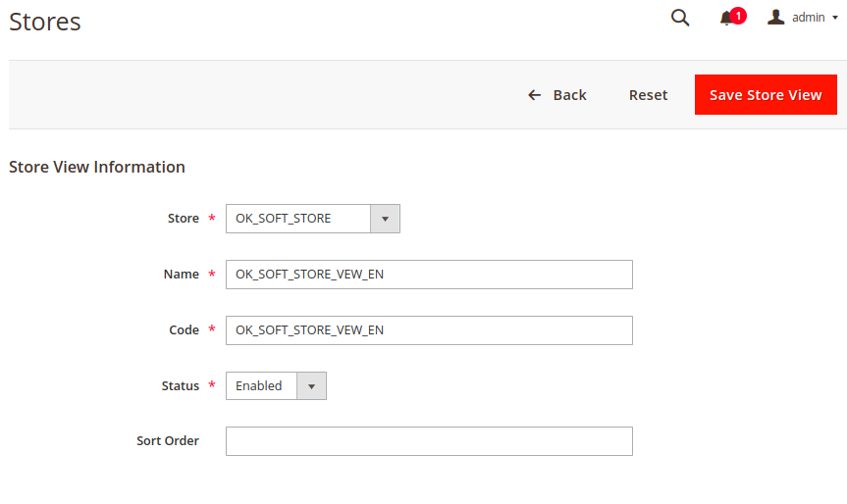Focus the Name input field
Viewport: 847px width, 504px height.
coord(429,275)
